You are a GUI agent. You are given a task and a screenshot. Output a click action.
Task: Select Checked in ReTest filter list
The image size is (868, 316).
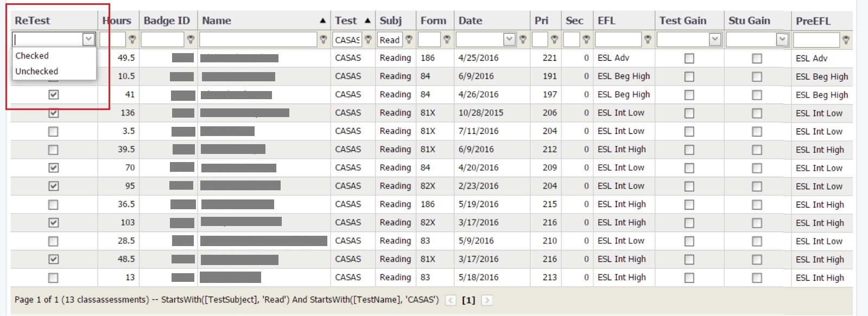32,56
